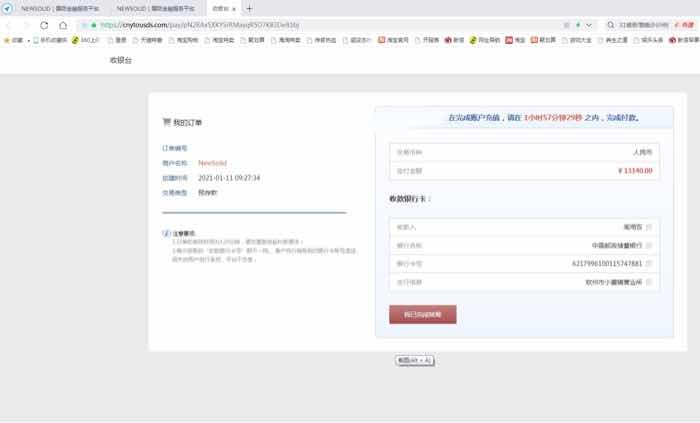Image resolution: width=700 pixels, height=423 pixels.
Task: Click the shopping cart icon by 我的订单
Action: [x=167, y=122]
